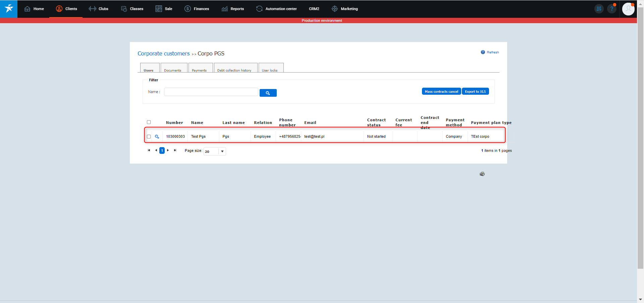The image size is (644, 303).
Task: Toggle the select-all checkbox in table header
Action: click(149, 122)
